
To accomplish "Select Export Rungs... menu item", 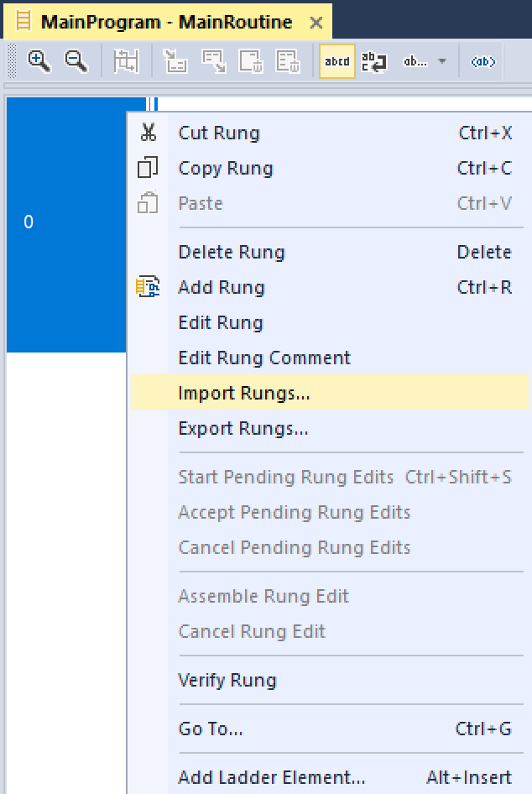I will (243, 428).
